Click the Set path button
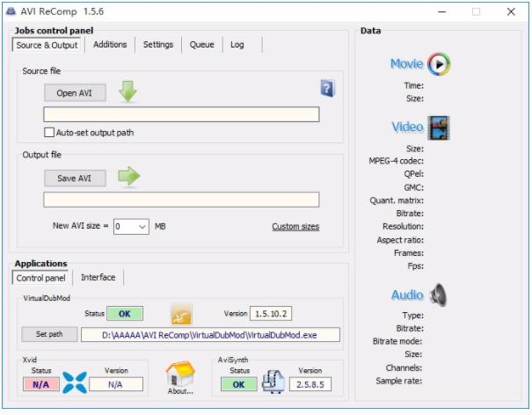Screen dimensions: 532x415 (x=48, y=334)
